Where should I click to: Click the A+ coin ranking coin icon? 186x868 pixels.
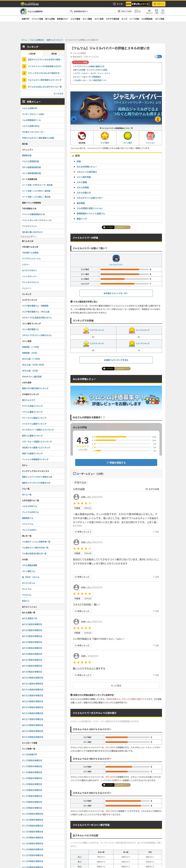[132, 330]
